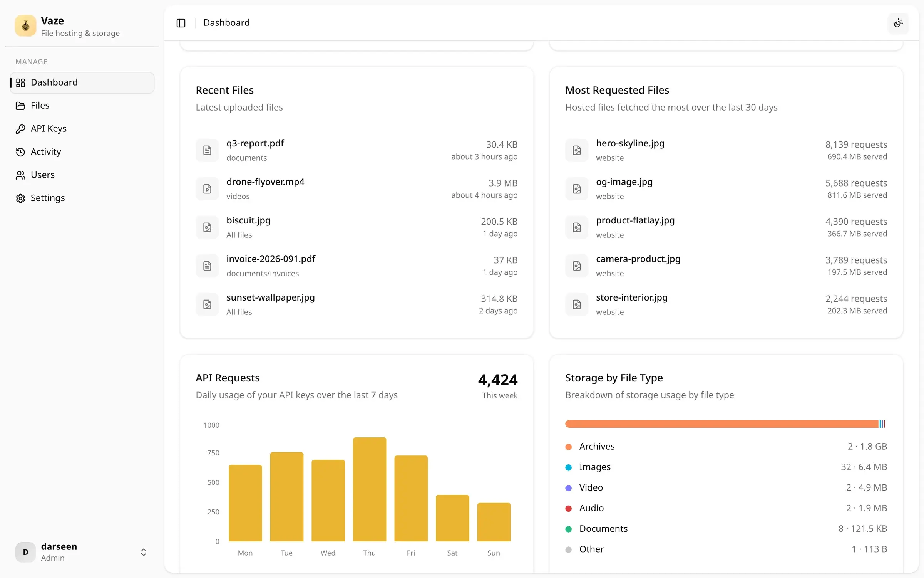Select product-flatlay.jpg file name
This screenshot has height=578, width=924.
[635, 220]
